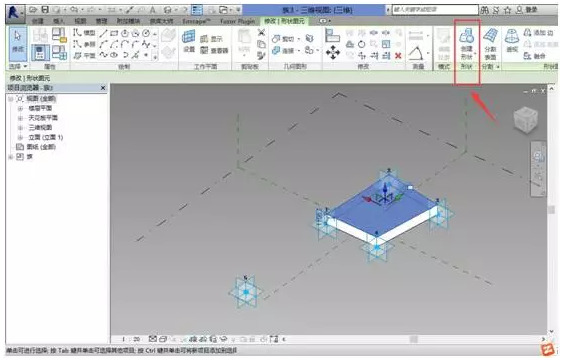Click the Match type paintbrush icon
Image resolution: width=565 pixels, height=360 pixels.
(x=262, y=55)
